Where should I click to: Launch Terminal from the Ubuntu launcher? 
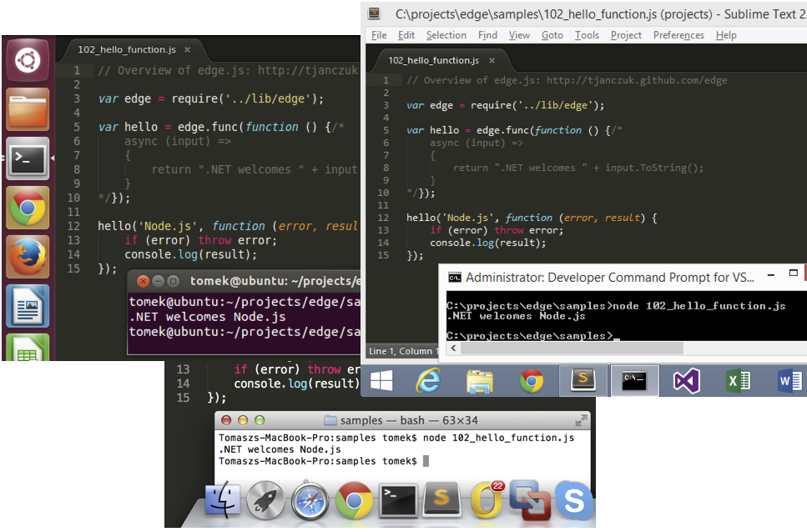coord(28,158)
